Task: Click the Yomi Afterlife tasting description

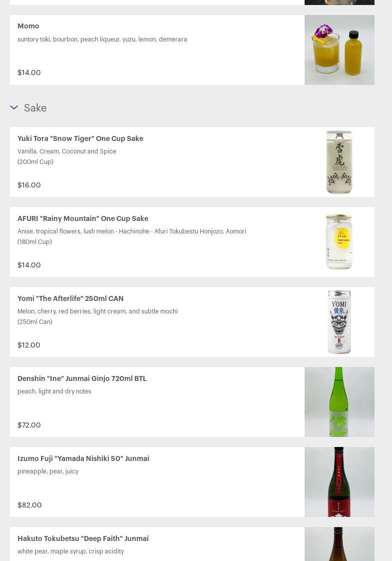Action: click(97, 311)
